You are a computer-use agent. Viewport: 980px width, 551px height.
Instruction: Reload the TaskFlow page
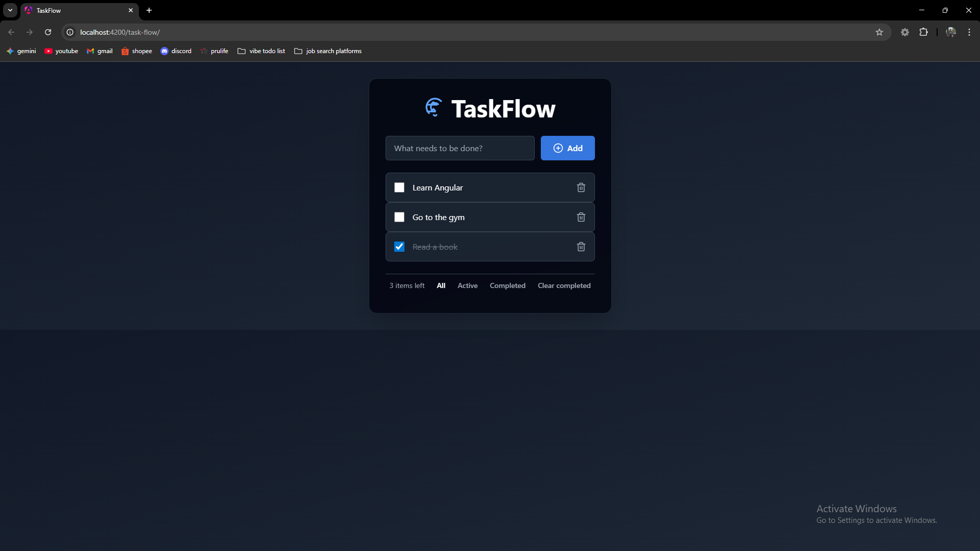[47, 32]
